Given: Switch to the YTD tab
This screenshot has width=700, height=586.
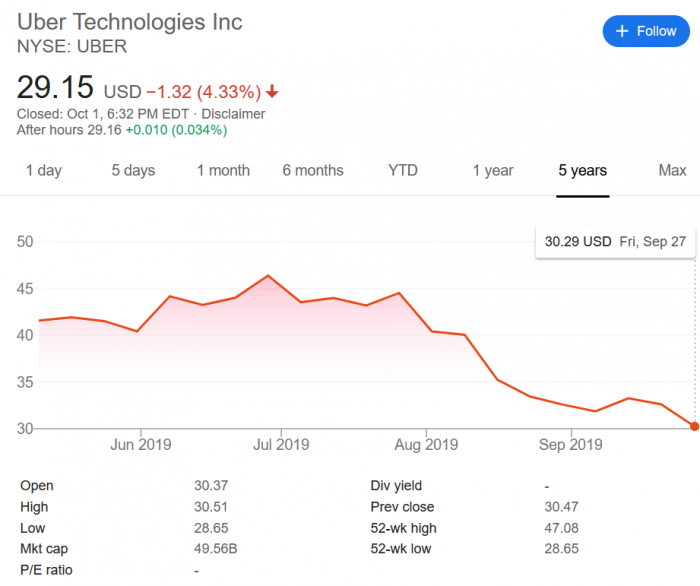Looking at the screenshot, I should pyautogui.click(x=403, y=170).
